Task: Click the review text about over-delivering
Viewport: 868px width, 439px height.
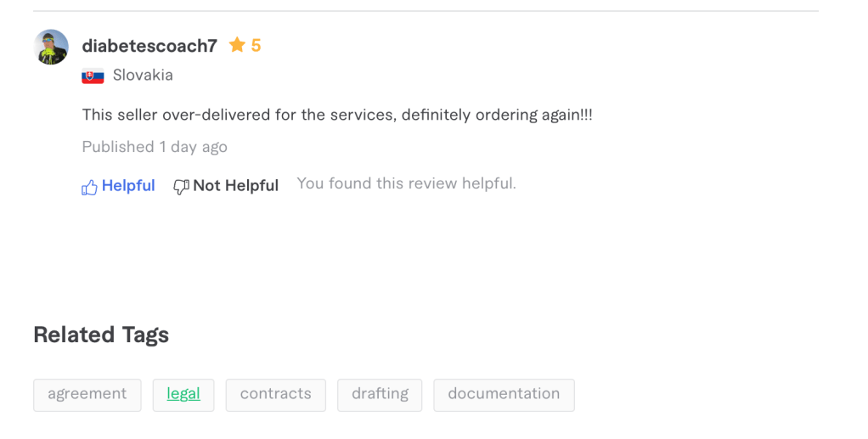Action: [x=337, y=115]
